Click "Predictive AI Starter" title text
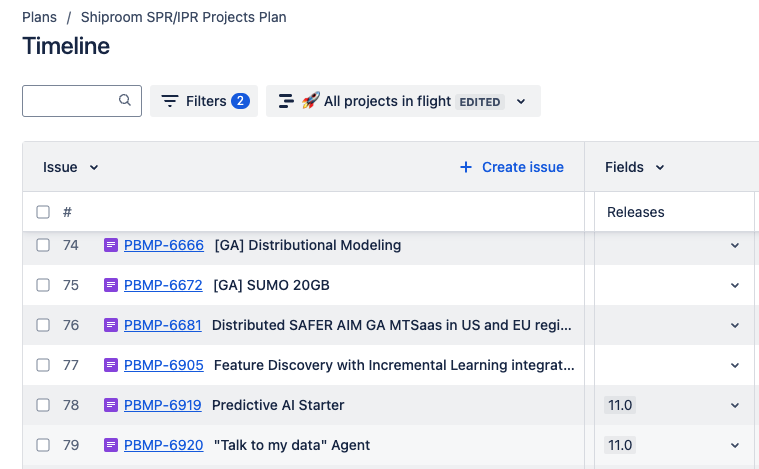This screenshot has height=469, width=759. coord(278,405)
